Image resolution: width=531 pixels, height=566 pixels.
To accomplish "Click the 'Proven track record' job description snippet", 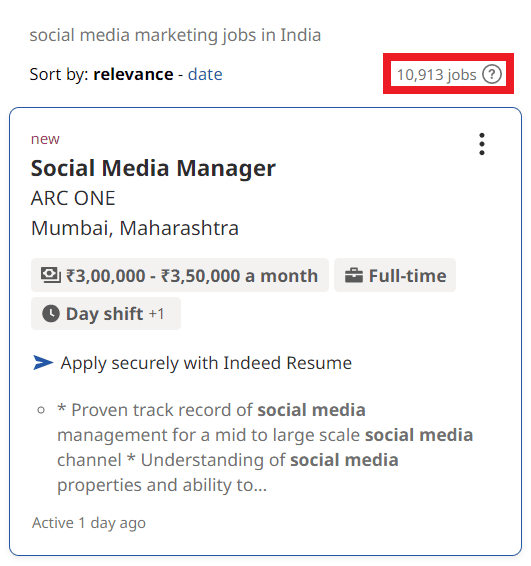I will pyautogui.click(x=265, y=447).
